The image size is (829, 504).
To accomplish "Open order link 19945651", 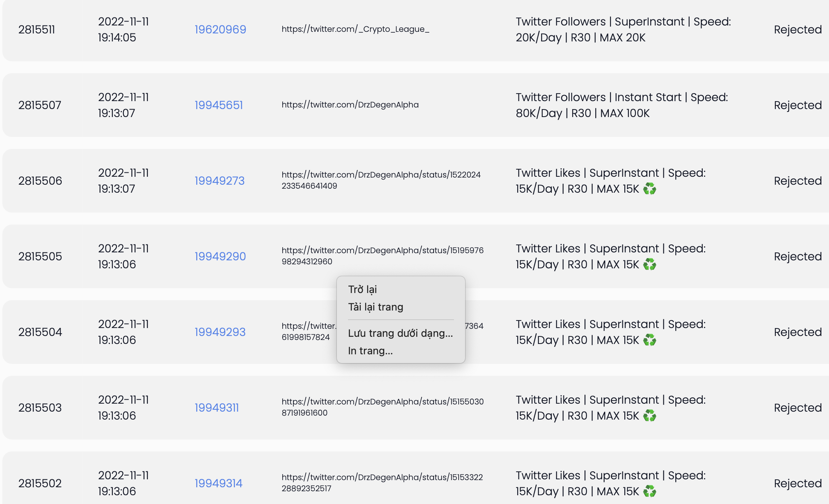I will [x=219, y=105].
